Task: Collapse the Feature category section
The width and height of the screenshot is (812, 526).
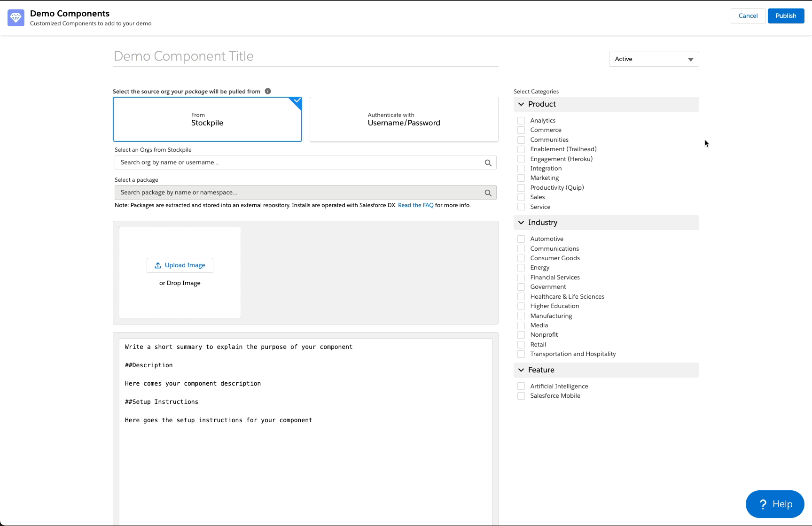Action: point(606,370)
